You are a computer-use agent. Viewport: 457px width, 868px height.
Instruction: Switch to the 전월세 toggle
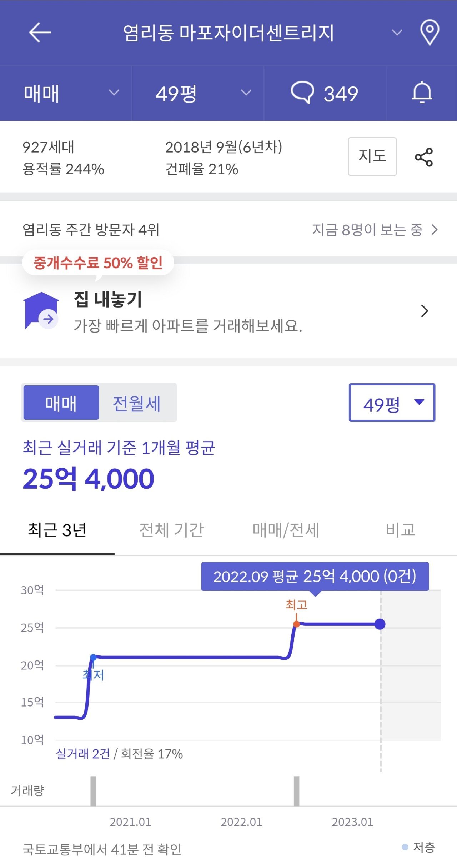137,403
